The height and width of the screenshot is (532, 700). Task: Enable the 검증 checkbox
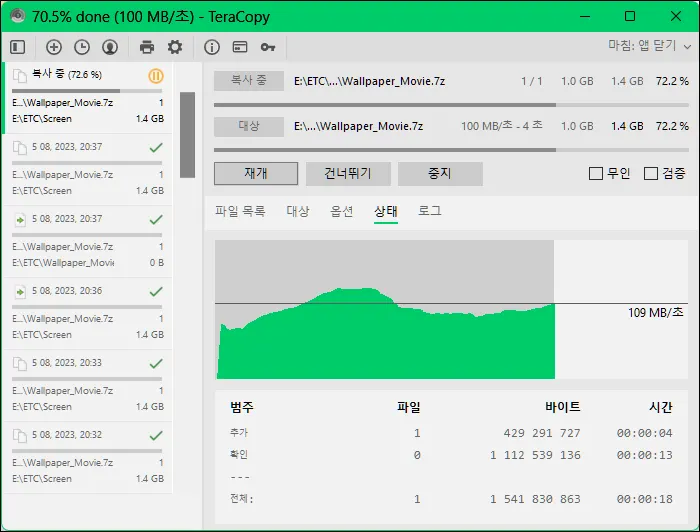tap(650, 173)
